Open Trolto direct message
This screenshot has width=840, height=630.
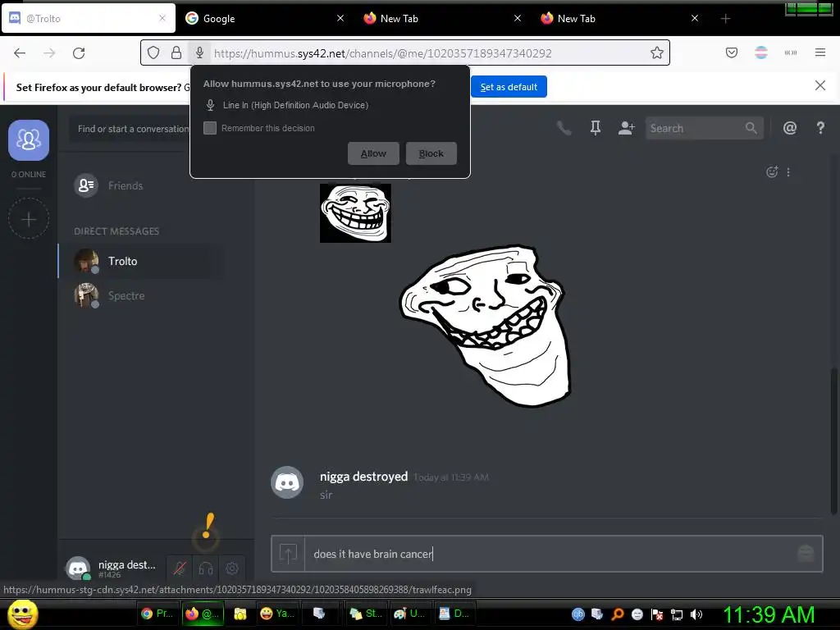[142, 261]
